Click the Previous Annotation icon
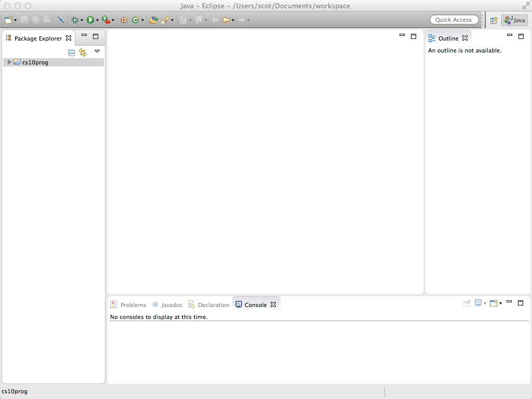532x399 pixels. tap(199, 20)
